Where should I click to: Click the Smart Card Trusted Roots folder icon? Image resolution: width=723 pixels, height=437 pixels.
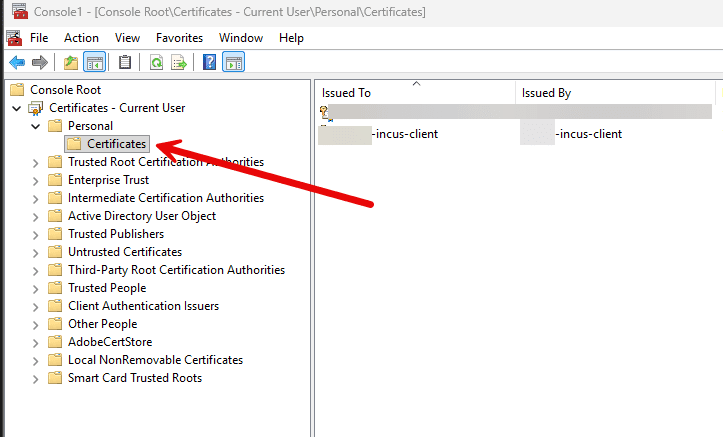(x=55, y=378)
